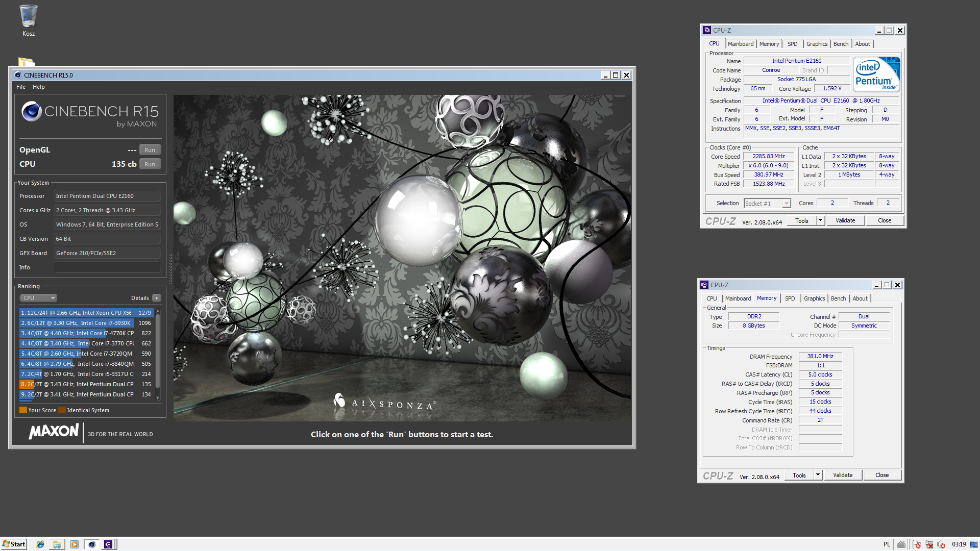980x551 pixels.
Task: Open the Kosz recycle bin icon
Action: point(28,20)
